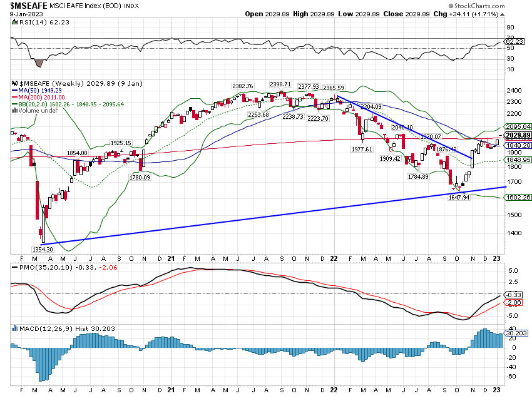Click the 2253.68 price annotation
The width and height of the screenshot is (532, 396).
258,114
